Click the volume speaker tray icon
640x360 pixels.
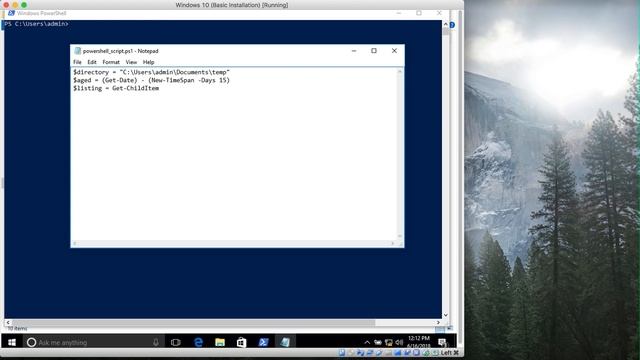coord(399,342)
